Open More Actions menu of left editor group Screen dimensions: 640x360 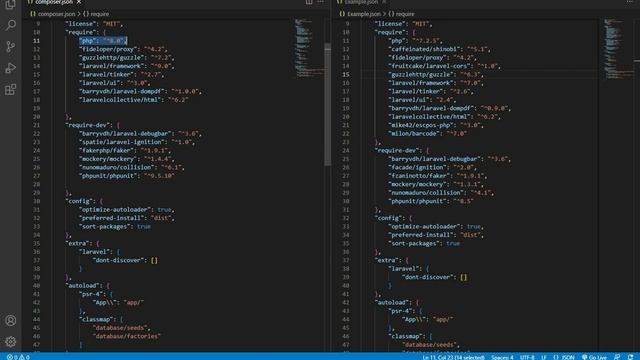pyautogui.click(x=320, y=2)
